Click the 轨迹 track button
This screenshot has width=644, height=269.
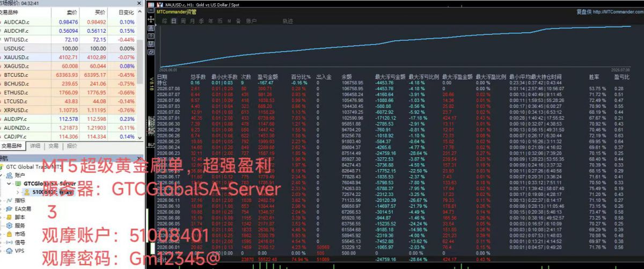[288, 21]
